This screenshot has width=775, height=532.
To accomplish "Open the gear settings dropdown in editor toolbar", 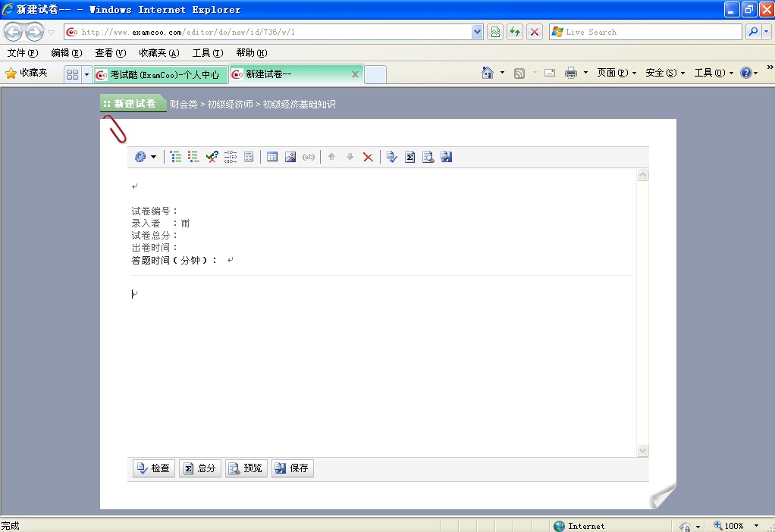I will pos(145,157).
